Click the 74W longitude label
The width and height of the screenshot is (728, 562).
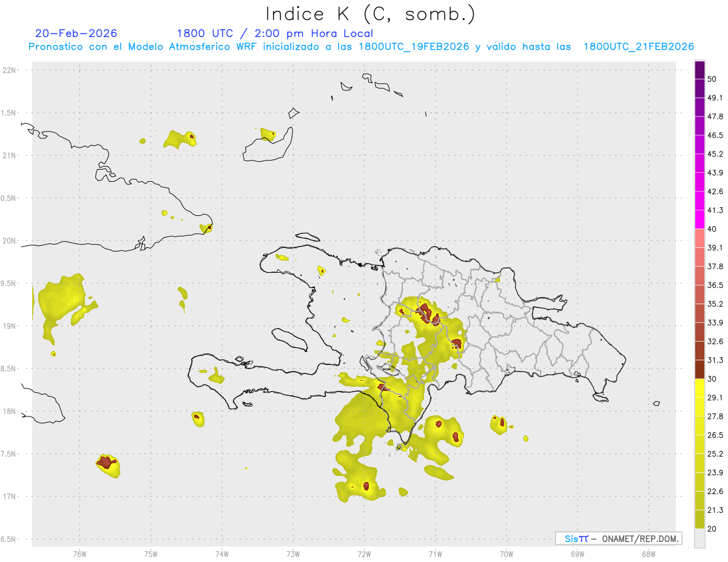[221, 554]
